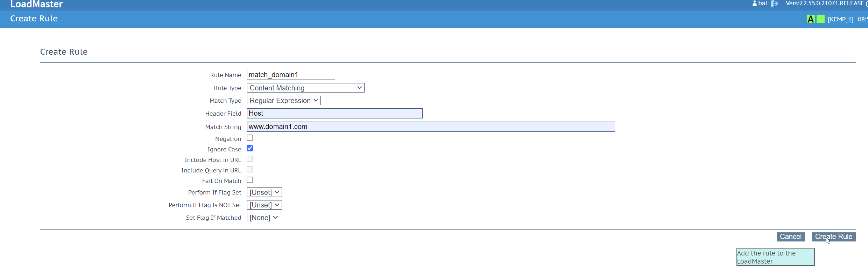The width and height of the screenshot is (868, 273).
Task: Click the LoadMaster logo text
Action: pyautogui.click(x=36, y=4)
